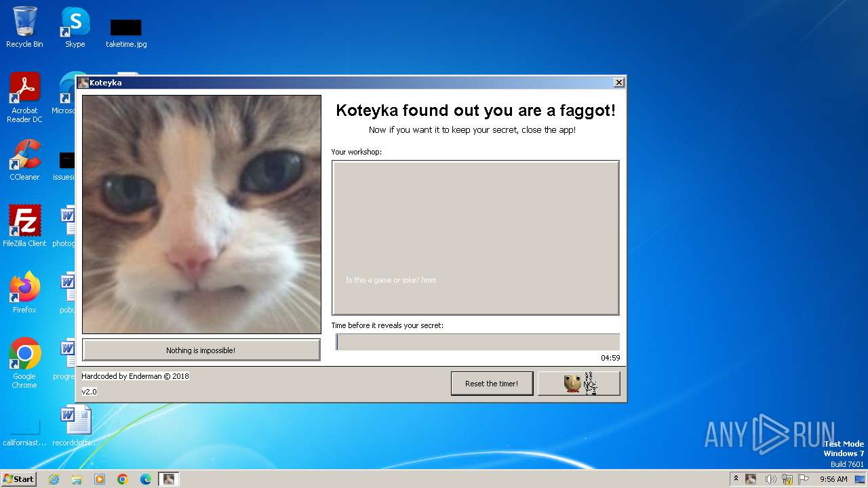Open the photog... Word document

[x=65, y=226]
